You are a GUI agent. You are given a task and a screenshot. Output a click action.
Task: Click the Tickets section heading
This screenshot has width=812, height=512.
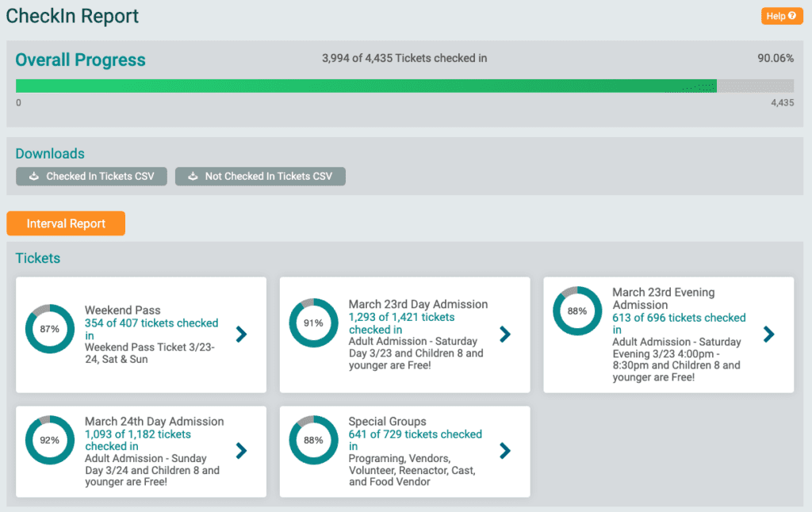tap(38, 258)
